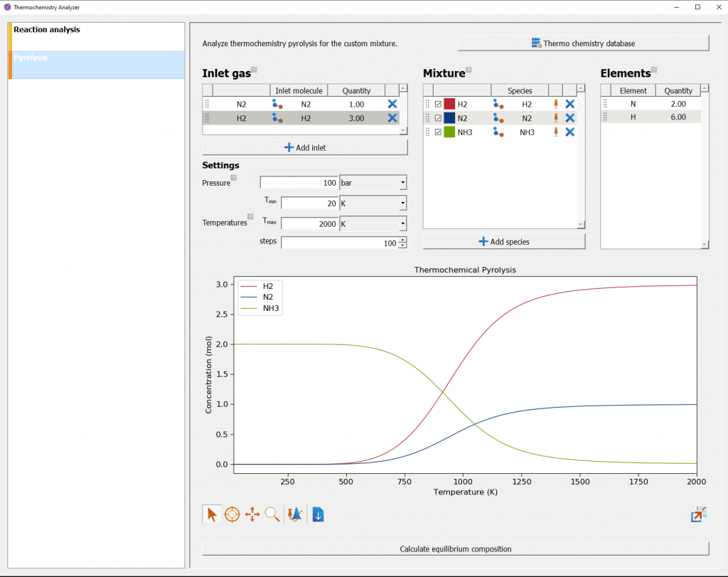
Task: Select the arrow pointer plot tool
Action: point(212,515)
